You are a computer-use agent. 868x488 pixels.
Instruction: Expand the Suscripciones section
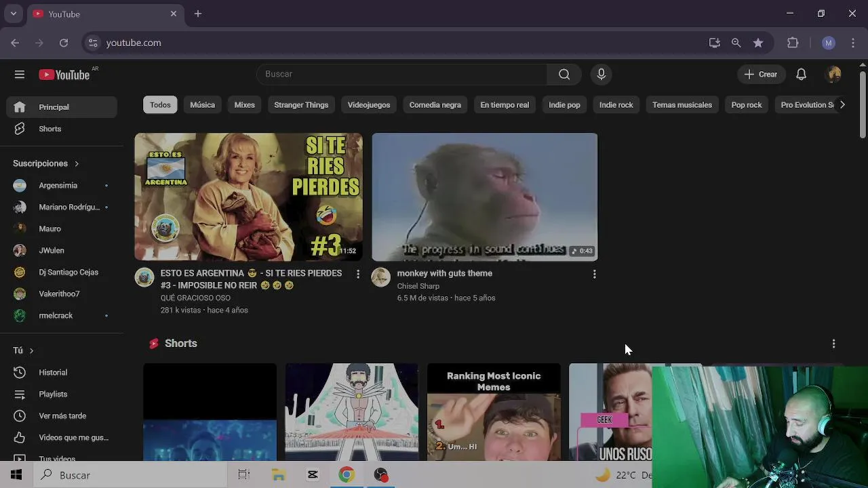pyautogui.click(x=46, y=163)
